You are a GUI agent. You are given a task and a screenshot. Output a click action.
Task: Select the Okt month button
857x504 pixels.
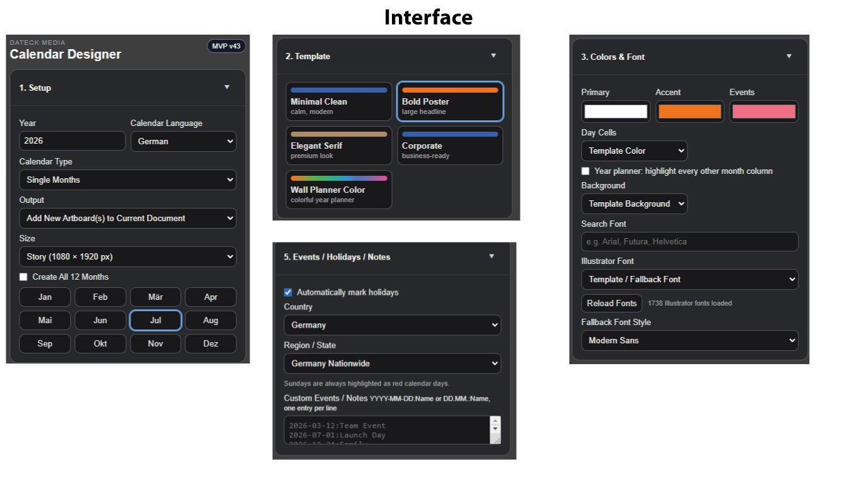[x=100, y=343]
